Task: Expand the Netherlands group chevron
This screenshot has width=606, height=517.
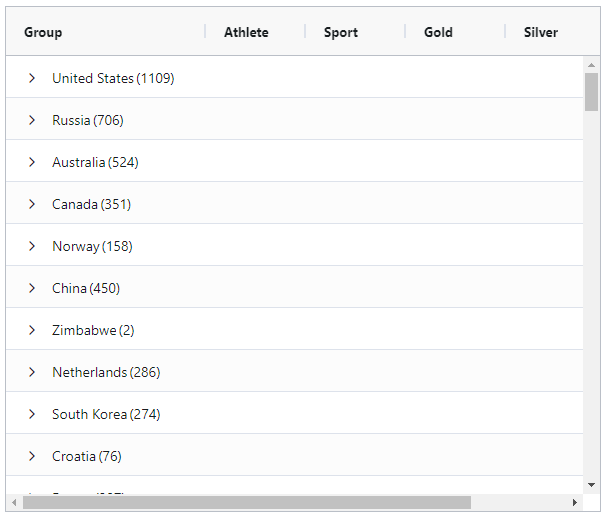Action: pyautogui.click(x=32, y=372)
